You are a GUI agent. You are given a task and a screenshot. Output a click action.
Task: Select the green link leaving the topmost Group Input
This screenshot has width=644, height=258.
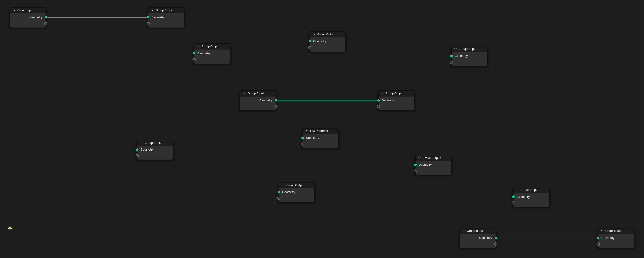(x=97, y=17)
